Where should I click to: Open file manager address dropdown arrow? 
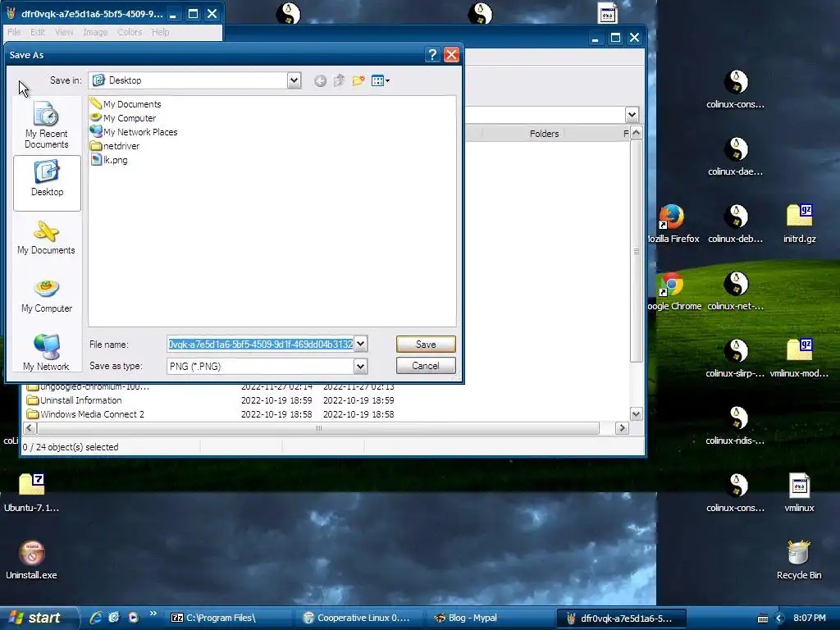[x=632, y=115]
